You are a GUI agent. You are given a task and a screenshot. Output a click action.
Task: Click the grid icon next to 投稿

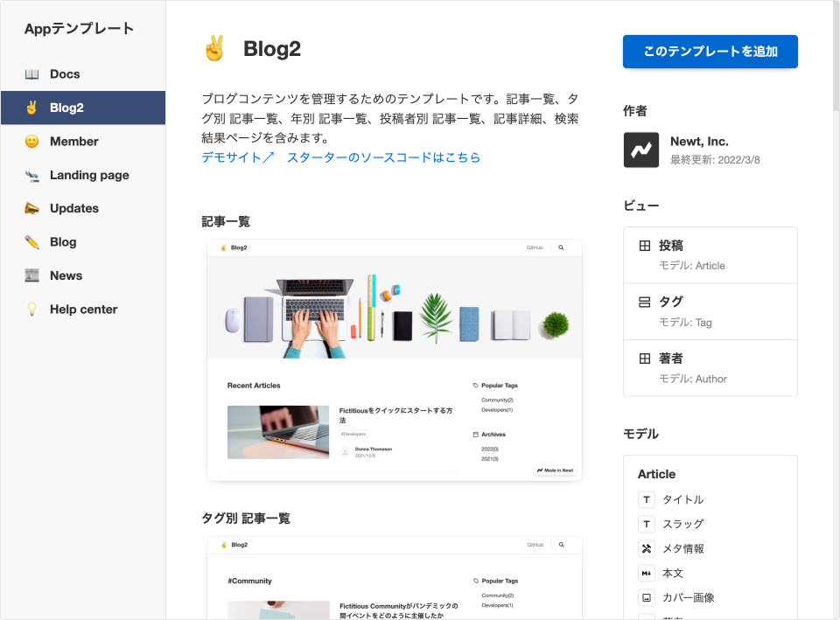(645, 246)
